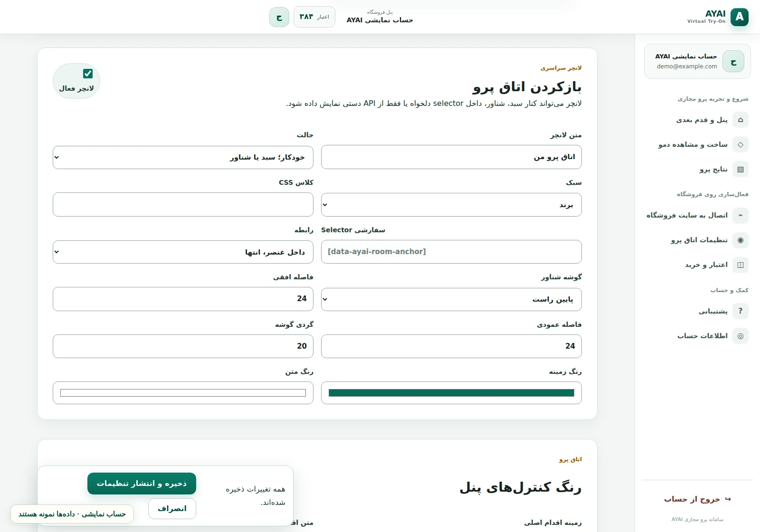760x532 pixels.
Task: Click the link icon beside اتصال به سایت فروشگاه
Action: [740, 215]
